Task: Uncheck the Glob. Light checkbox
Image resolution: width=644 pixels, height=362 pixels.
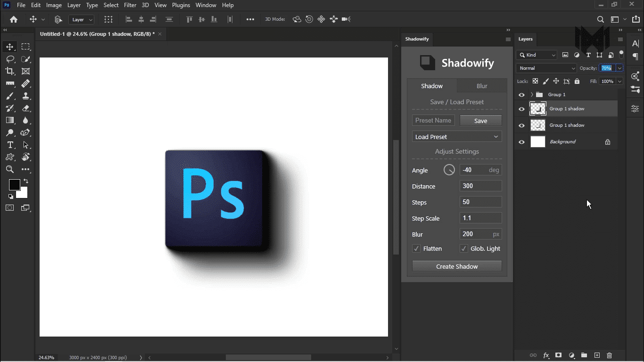Action: click(x=463, y=248)
